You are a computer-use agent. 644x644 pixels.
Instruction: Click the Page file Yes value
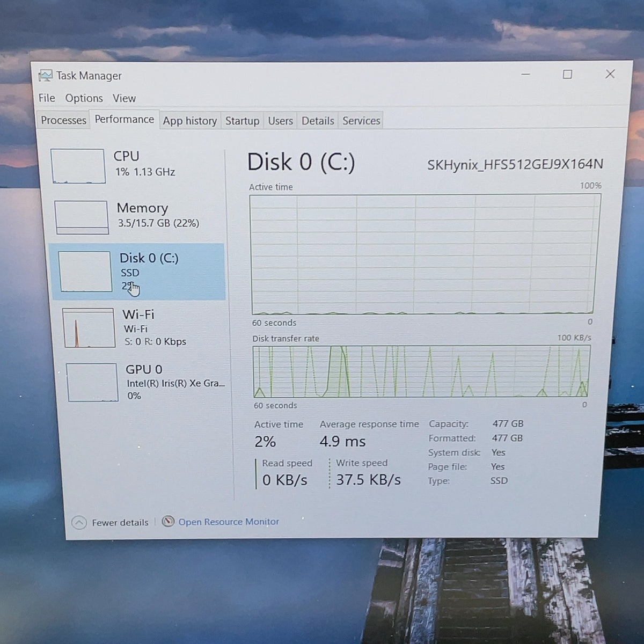pyautogui.click(x=497, y=466)
